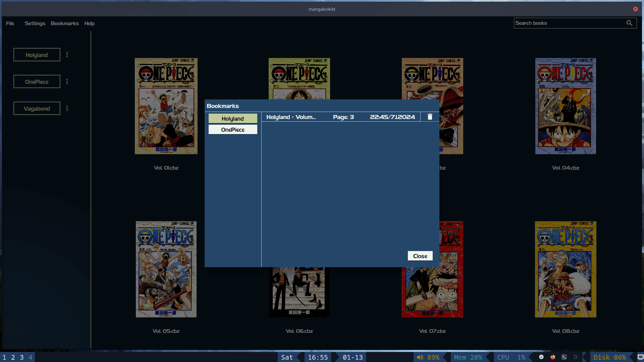
Task: Click the CPU 1% status entry
Action: (x=511, y=357)
